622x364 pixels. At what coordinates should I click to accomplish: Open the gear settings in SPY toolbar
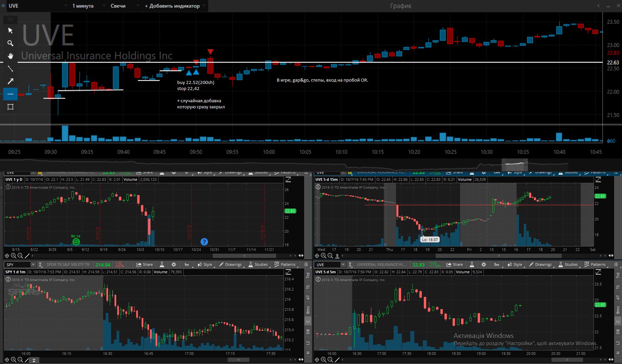[x=174, y=264]
